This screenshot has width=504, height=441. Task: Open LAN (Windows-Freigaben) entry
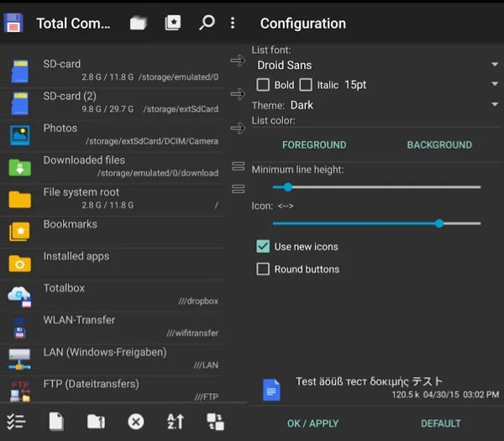113,360
